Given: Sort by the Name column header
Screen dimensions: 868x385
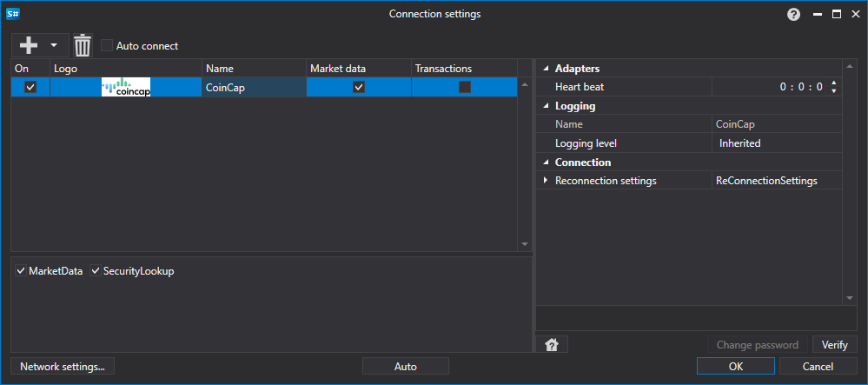Looking at the screenshot, I should point(254,68).
